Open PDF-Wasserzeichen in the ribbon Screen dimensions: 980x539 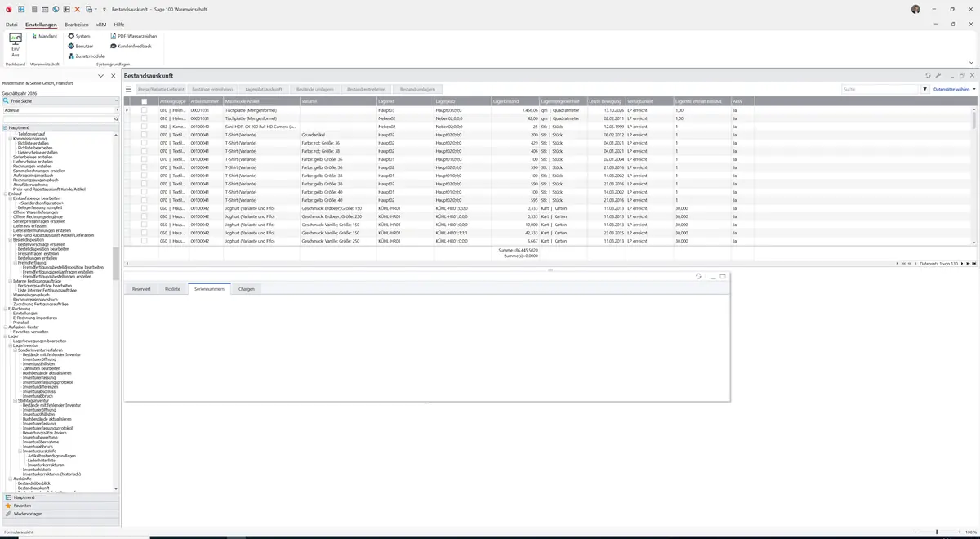[x=134, y=36]
